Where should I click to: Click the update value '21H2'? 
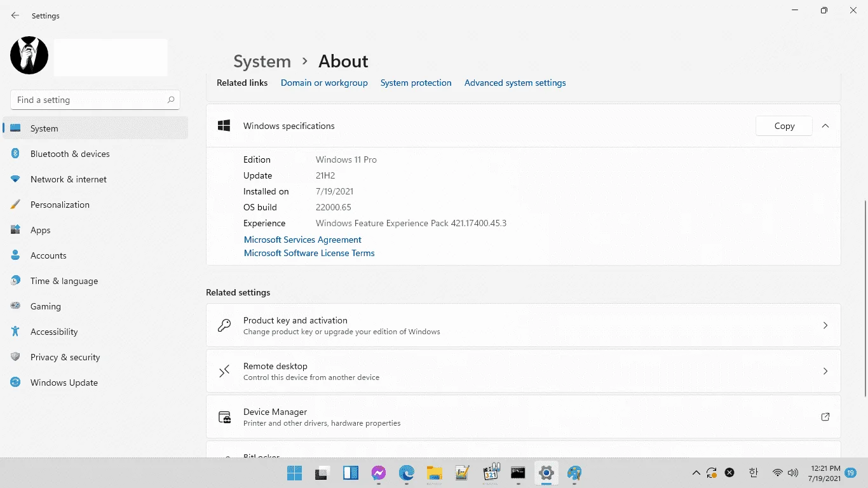(x=325, y=175)
